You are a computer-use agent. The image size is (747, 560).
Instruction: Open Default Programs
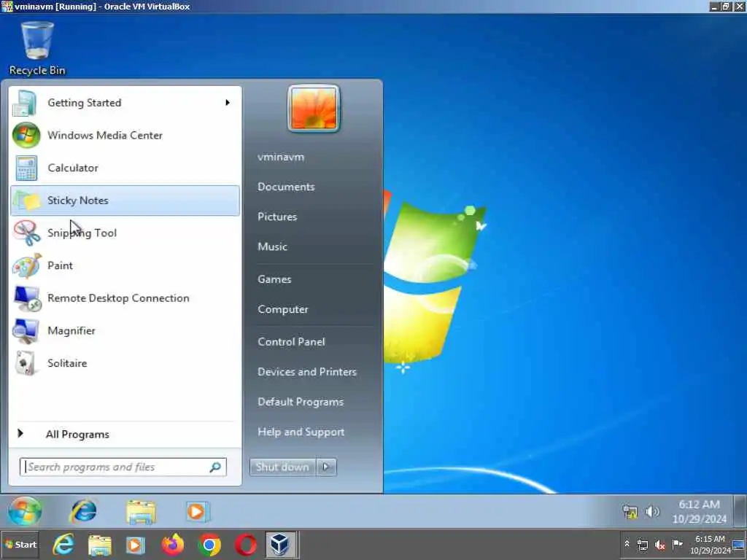point(301,402)
